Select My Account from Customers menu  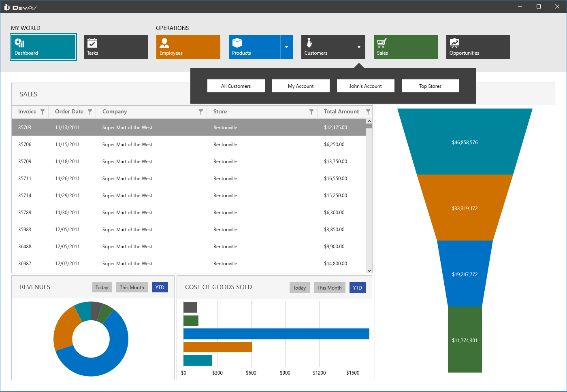[301, 86]
